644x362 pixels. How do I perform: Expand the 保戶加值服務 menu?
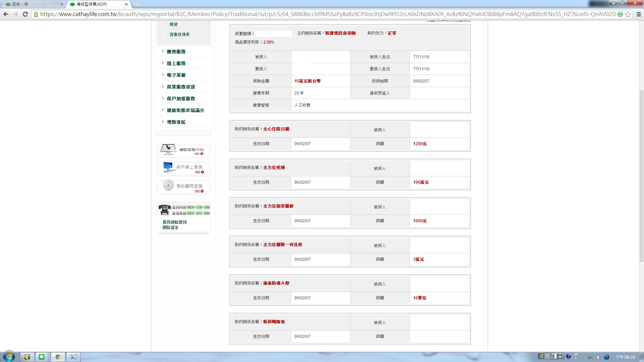[x=181, y=99]
